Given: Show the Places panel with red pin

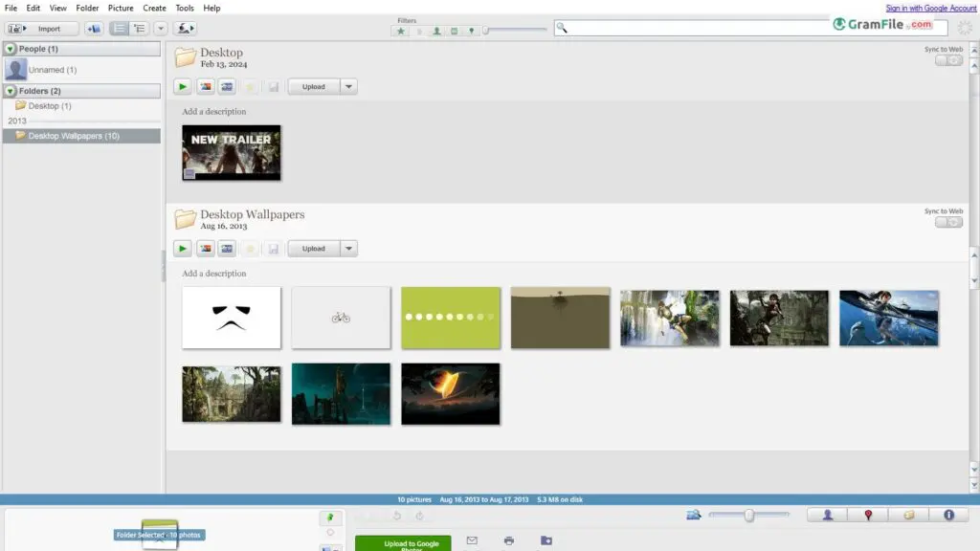Looking at the screenshot, I should [868, 515].
